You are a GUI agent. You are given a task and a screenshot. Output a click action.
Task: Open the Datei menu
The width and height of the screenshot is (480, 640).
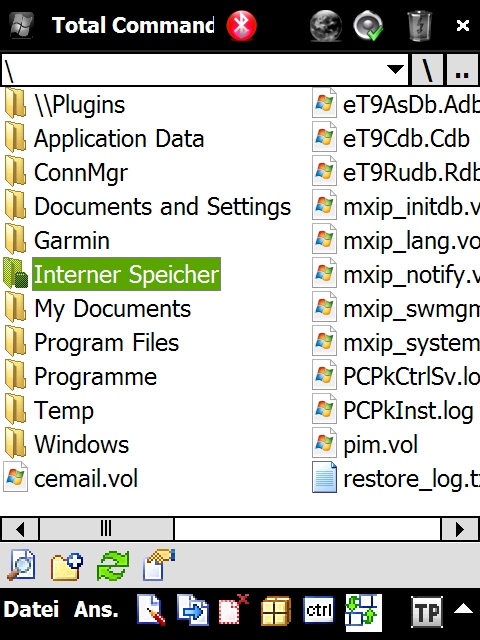click(x=31, y=610)
